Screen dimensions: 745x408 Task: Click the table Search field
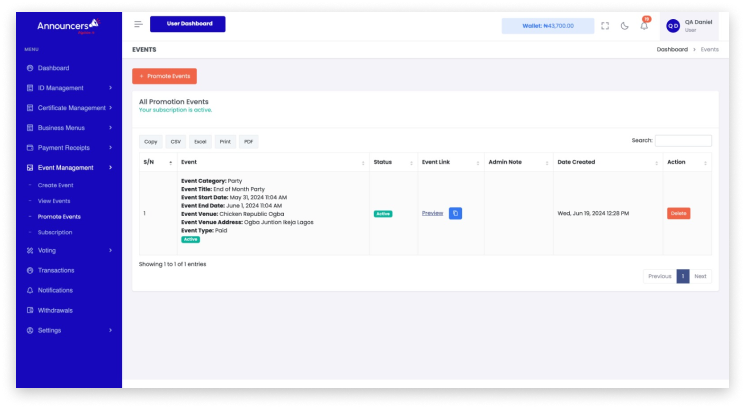pos(683,141)
